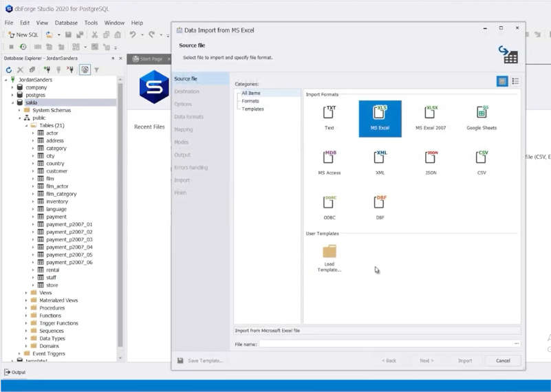551x392 pixels.
Task: Select the CSV import format icon
Action: click(482, 159)
